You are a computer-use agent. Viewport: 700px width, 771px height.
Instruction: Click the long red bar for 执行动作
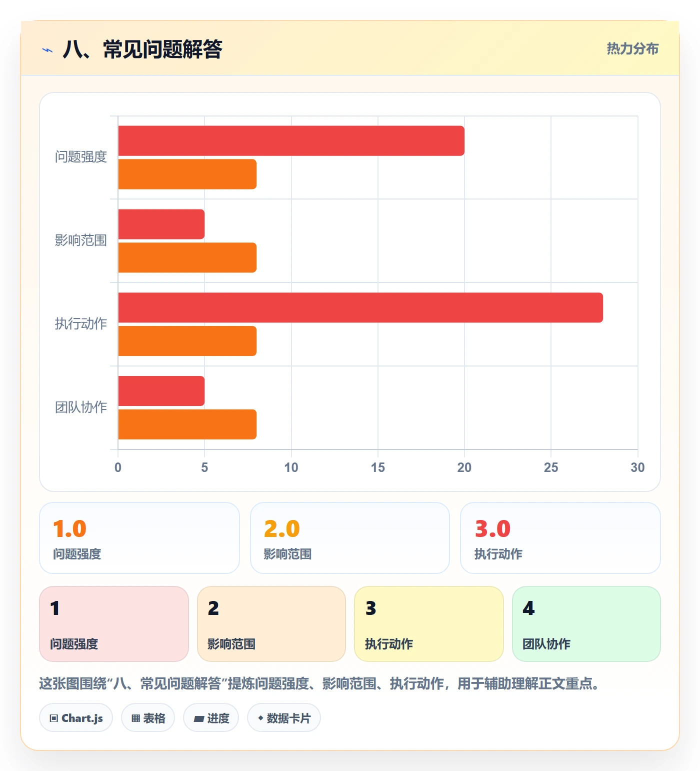(x=360, y=308)
